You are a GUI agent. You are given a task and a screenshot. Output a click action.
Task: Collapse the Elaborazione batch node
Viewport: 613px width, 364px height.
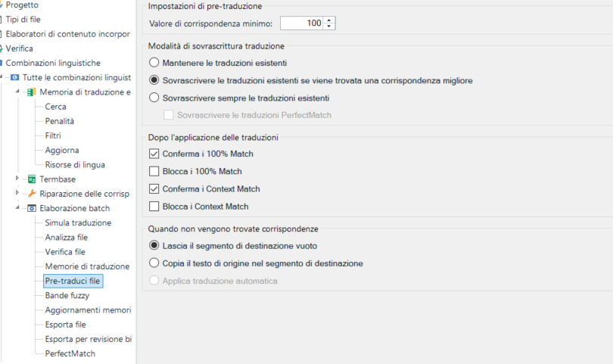coord(17,207)
